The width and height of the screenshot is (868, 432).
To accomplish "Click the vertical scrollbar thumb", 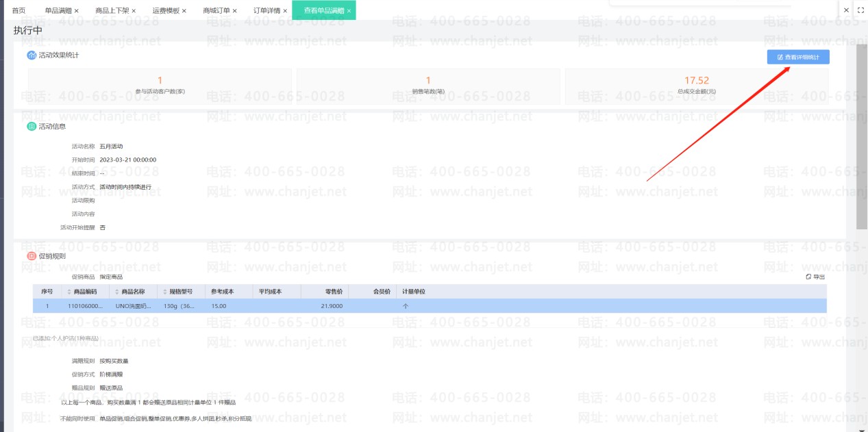I will (x=862, y=137).
